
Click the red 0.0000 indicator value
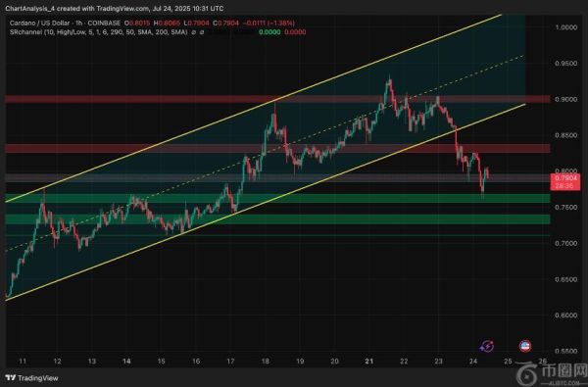pos(295,32)
